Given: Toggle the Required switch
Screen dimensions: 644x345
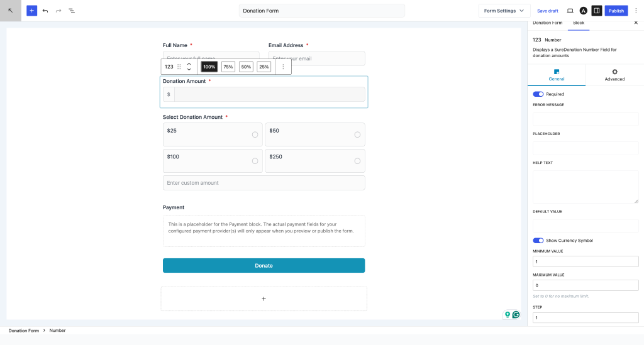Looking at the screenshot, I should click(x=538, y=94).
